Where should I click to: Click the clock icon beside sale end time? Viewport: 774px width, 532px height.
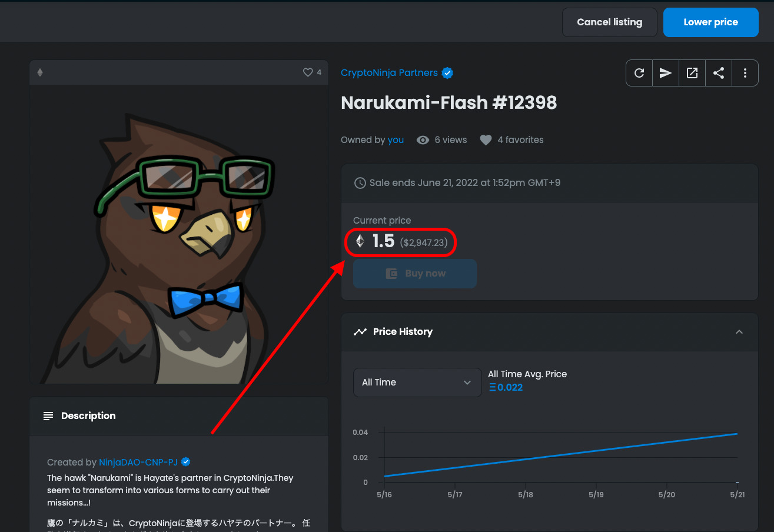[x=360, y=183]
